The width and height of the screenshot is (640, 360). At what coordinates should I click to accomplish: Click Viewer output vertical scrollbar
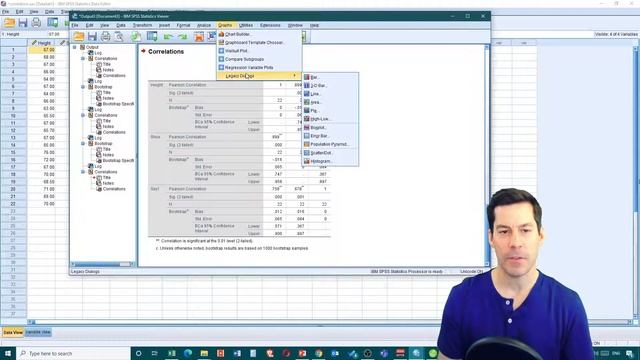(487, 155)
